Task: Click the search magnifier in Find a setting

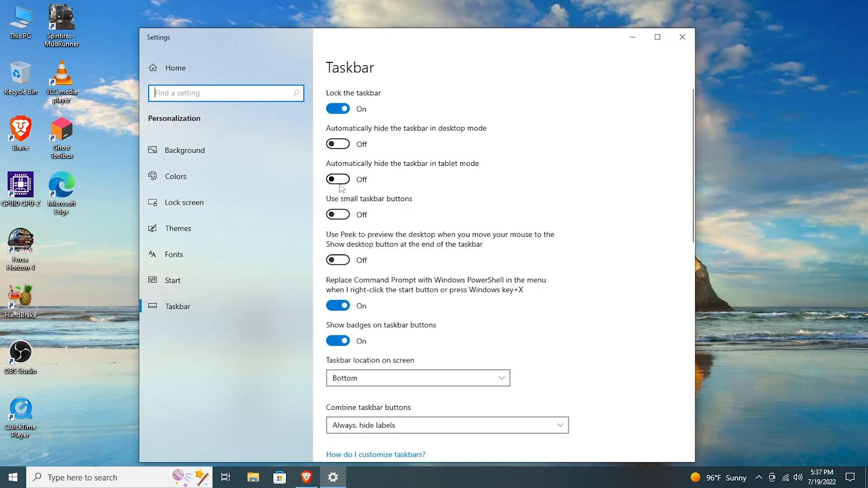Action: coord(296,93)
